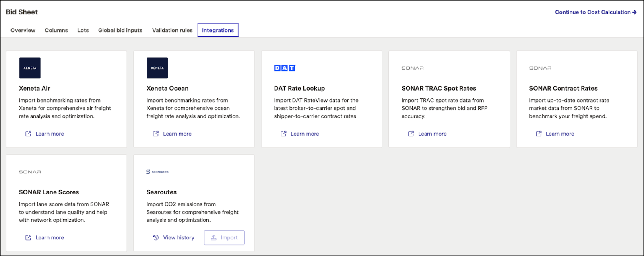
Task: Click the SONAR Contract Rates title
Action: point(563,88)
